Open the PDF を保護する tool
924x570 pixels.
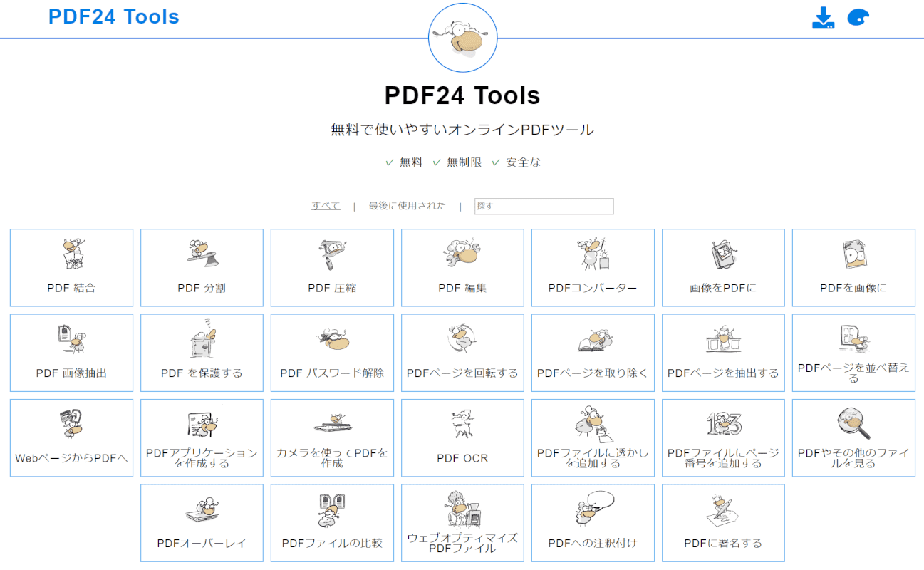coord(202,353)
